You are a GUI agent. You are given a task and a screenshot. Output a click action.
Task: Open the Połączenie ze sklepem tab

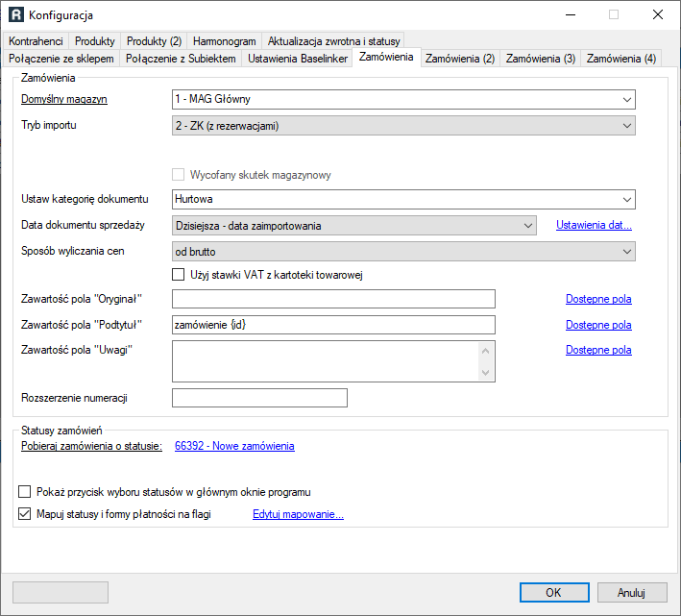[x=61, y=59]
